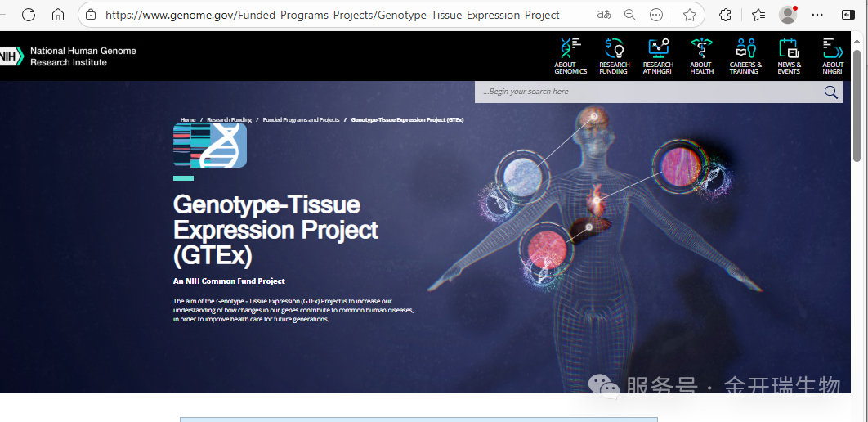Screen dimensions: 868x422
Task: Reload the page with the refresh icon
Action: coord(29,15)
